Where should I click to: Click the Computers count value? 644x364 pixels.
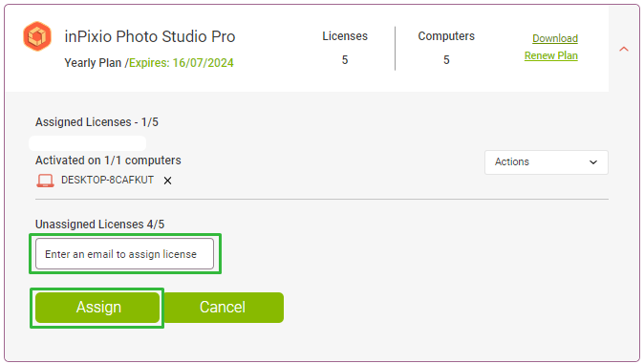click(446, 60)
